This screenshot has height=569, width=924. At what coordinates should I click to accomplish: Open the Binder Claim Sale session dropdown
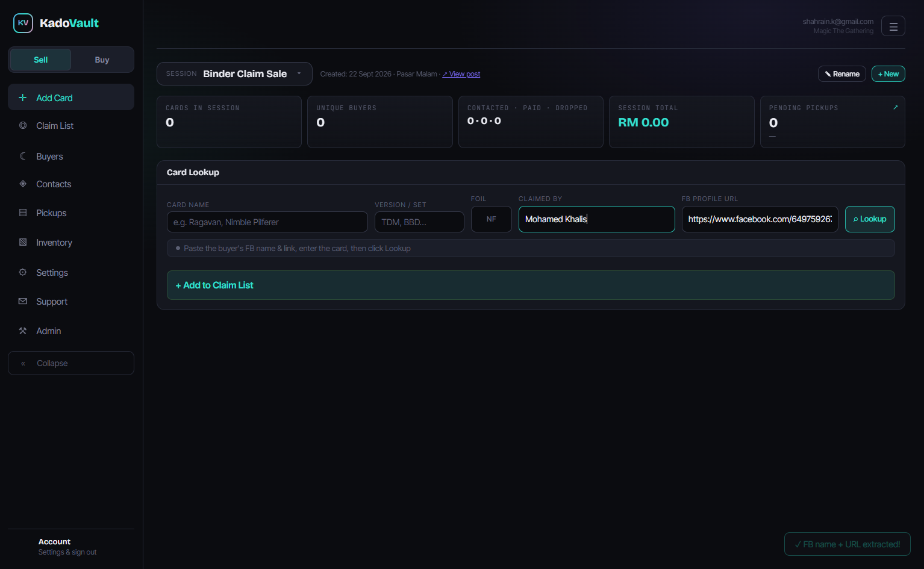(x=234, y=73)
